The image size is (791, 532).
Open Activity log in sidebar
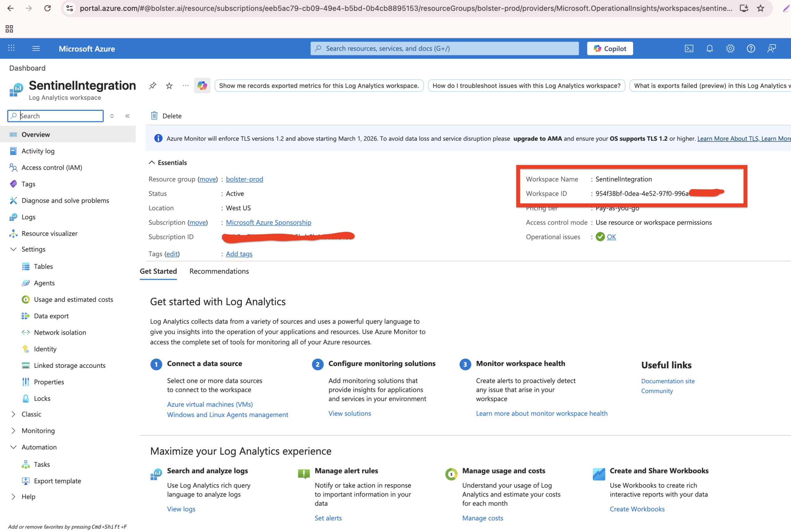38,151
